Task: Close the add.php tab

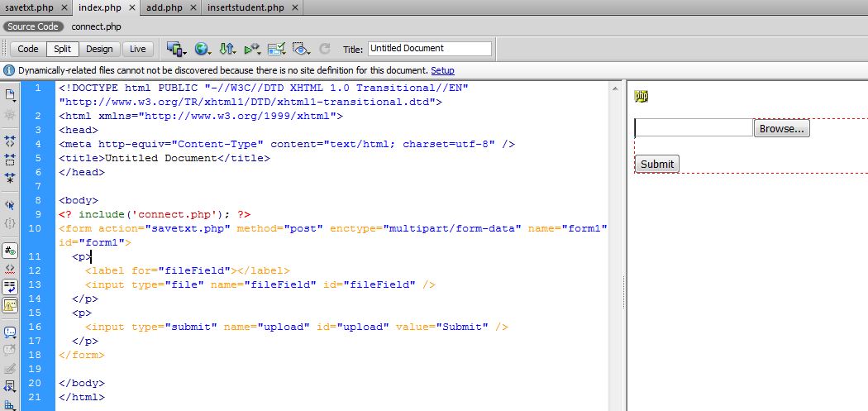Action: pos(193,7)
